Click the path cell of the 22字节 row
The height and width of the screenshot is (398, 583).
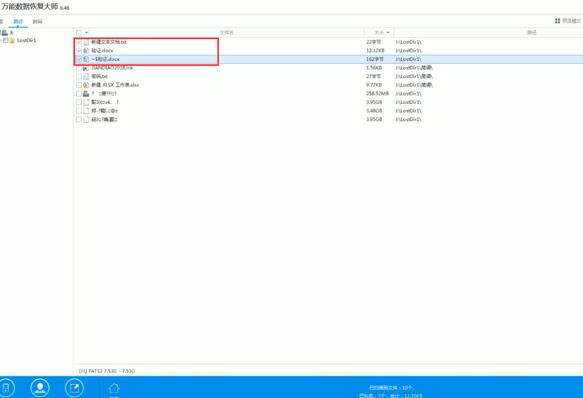[409, 42]
